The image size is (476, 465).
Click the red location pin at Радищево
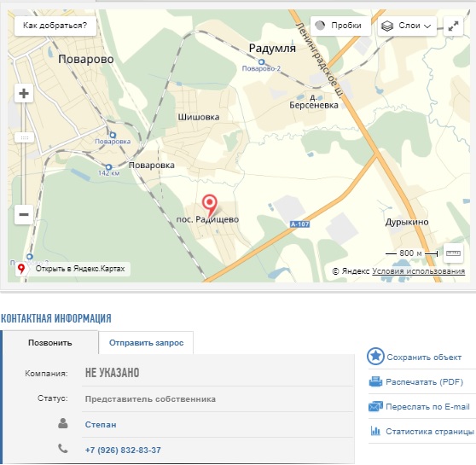pyautogui.click(x=210, y=205)
